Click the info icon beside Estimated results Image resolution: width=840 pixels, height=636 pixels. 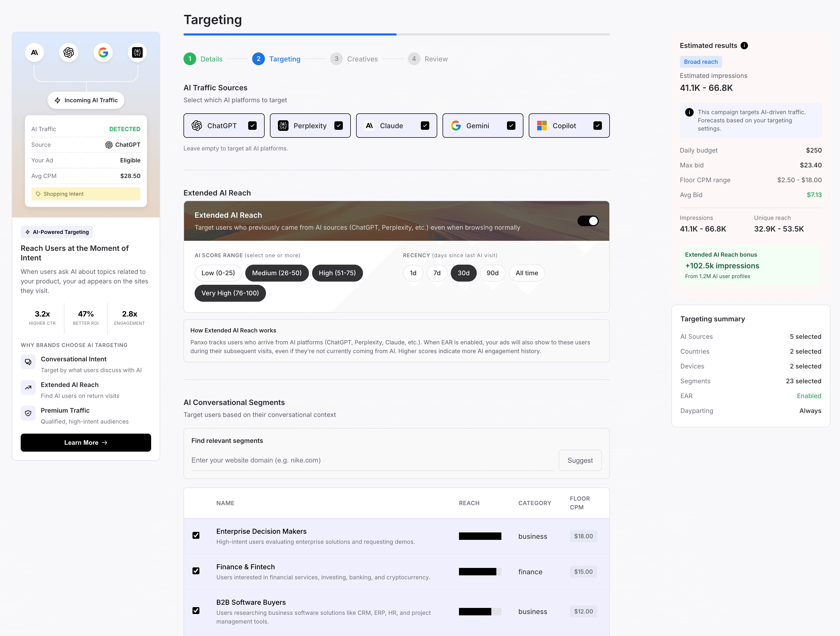tap(744, 46)
